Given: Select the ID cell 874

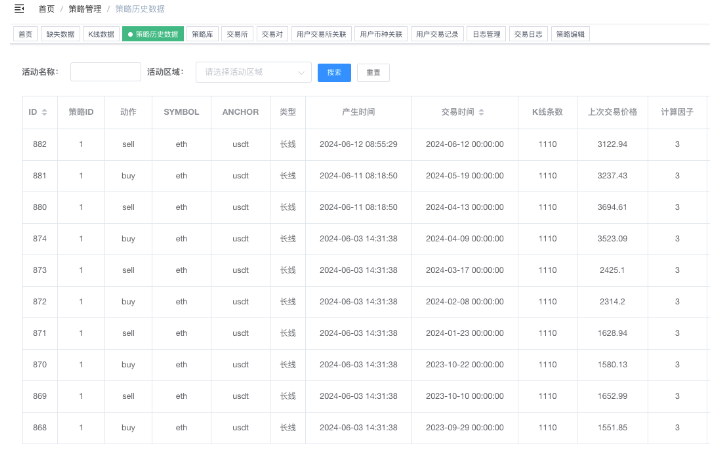Looking at the screenshot, I should tap(39, 239).
